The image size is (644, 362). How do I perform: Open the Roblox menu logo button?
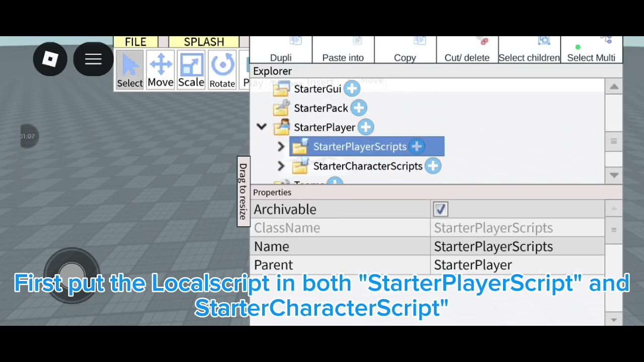[x=50, y=59]
